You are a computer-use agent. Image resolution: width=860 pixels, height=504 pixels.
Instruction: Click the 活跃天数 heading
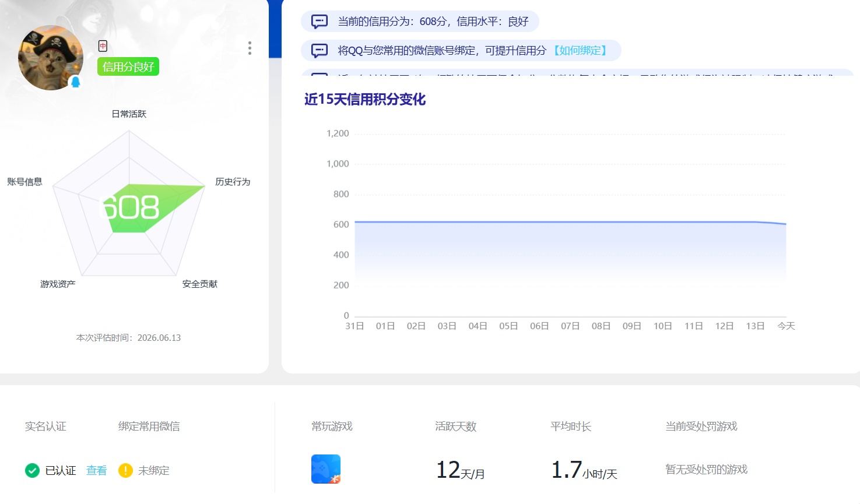455,427
